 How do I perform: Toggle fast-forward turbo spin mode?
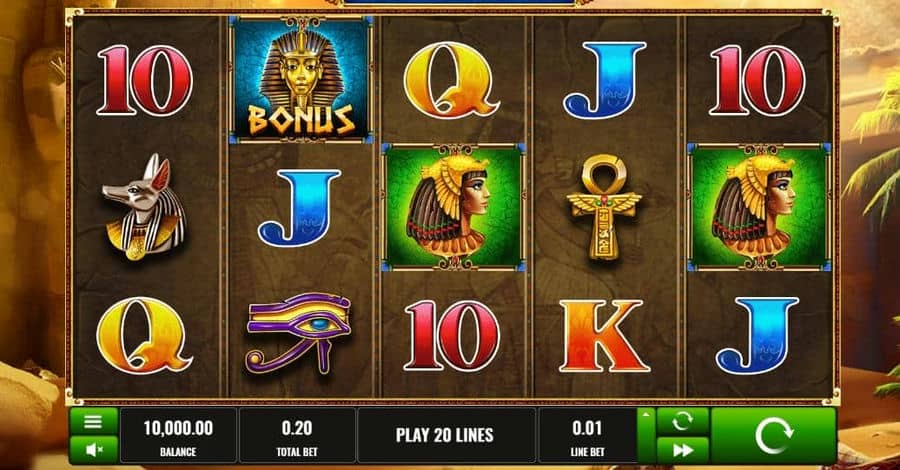tap(682, 450)
